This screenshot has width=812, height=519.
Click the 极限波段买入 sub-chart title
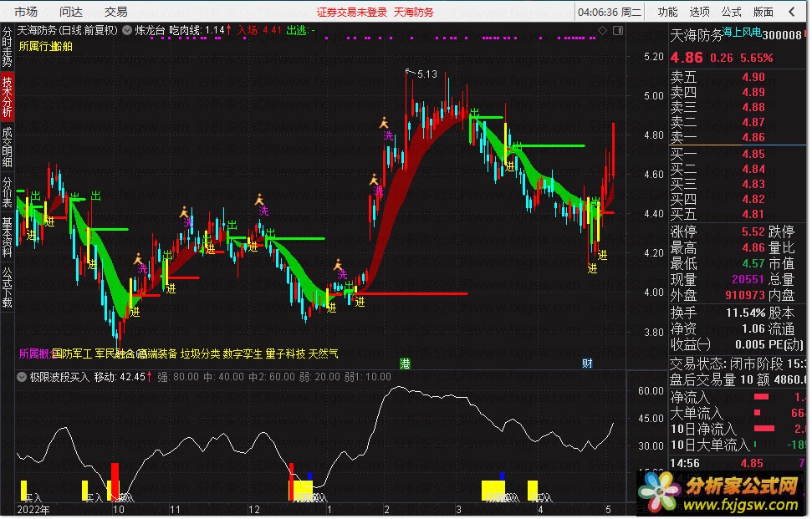59,377
